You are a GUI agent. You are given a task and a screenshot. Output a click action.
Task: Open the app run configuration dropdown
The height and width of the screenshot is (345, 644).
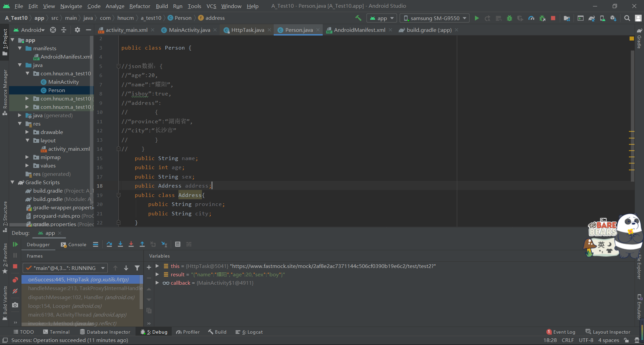tap(382, 18)
